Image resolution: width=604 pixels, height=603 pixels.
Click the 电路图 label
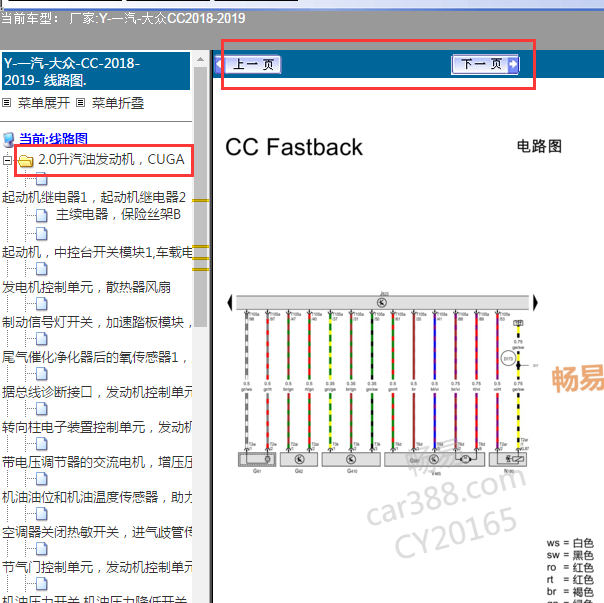539,146
